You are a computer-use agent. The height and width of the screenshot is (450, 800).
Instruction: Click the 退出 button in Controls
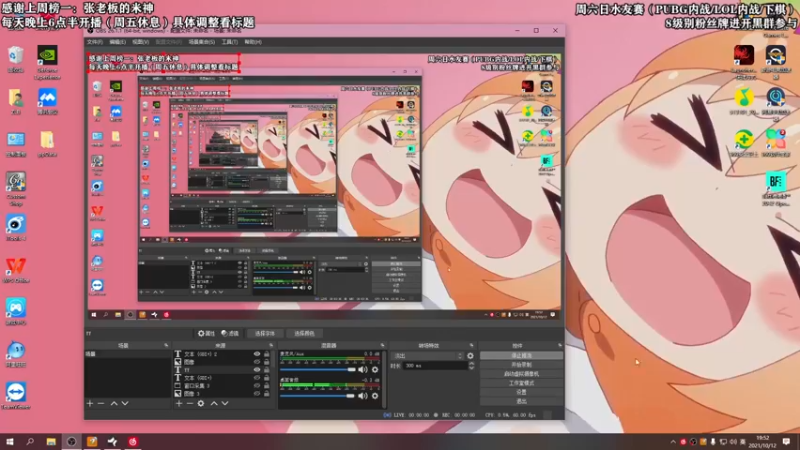(521, 402)
